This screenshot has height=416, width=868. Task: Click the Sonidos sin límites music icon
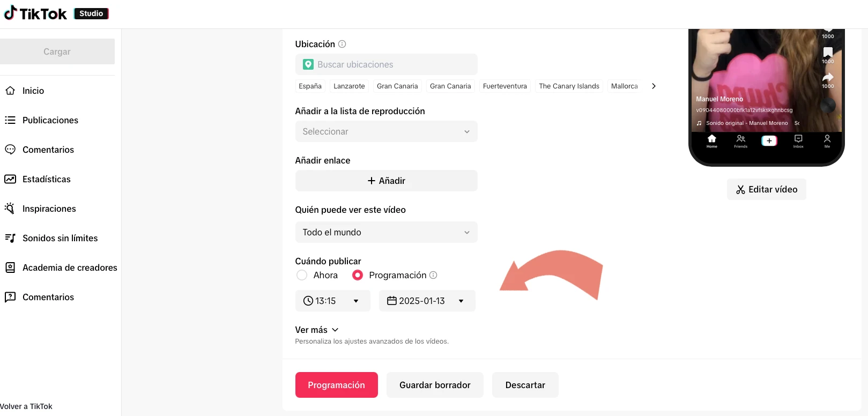(10, 238)
